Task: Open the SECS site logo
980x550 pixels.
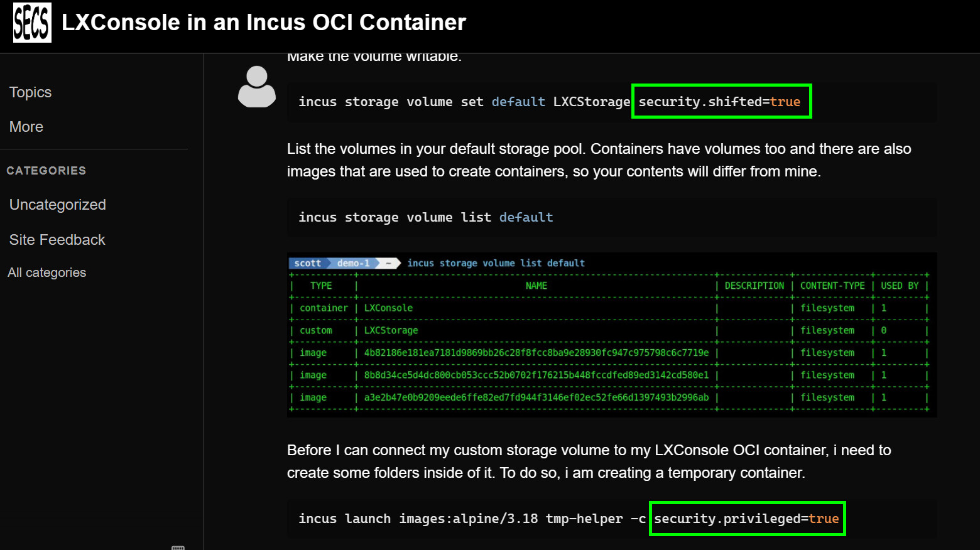Action: click(32, 23)
